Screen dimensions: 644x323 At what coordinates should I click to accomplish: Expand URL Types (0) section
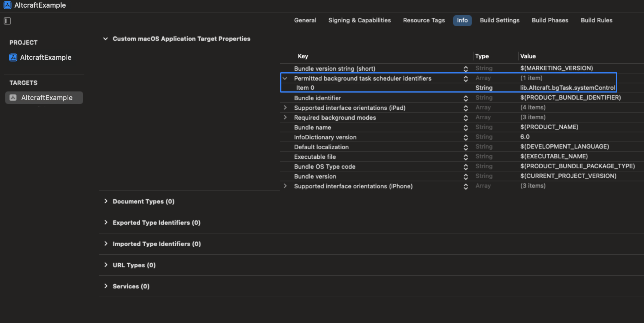point(106,265)
